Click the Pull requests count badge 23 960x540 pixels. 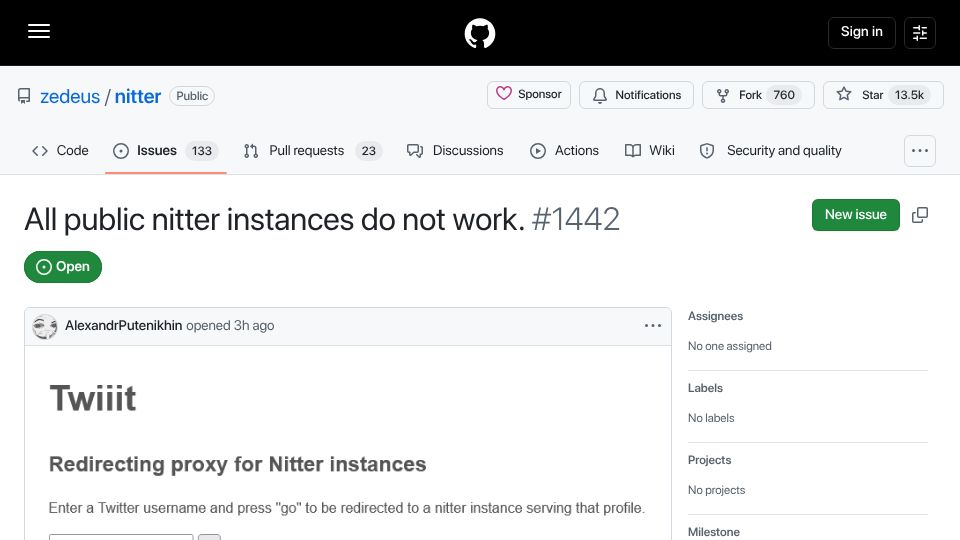click(x=369, y=151)
